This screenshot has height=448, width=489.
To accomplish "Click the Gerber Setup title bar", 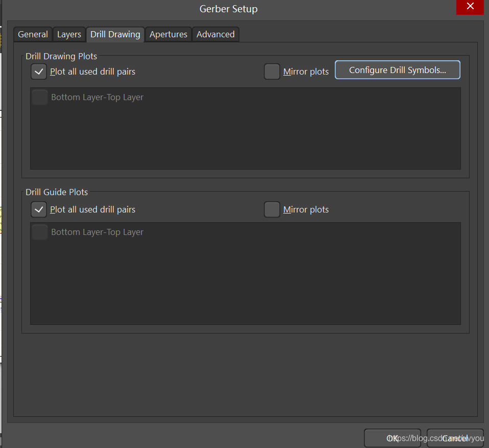I will pos(228,9).
